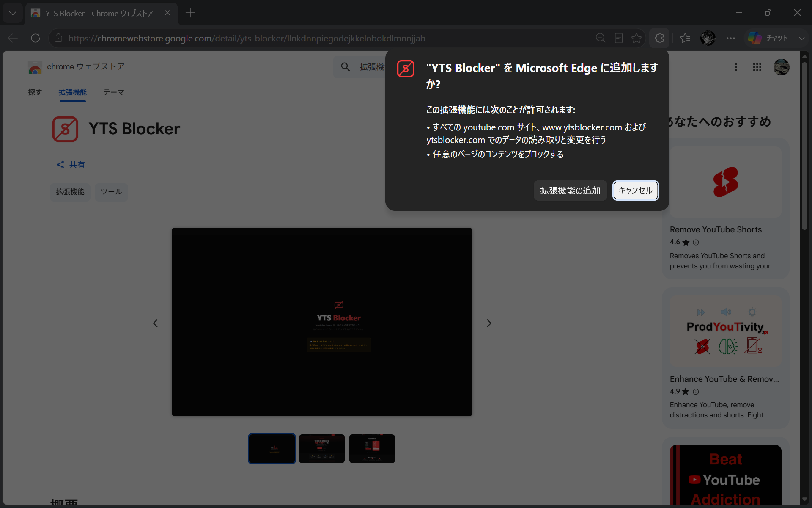
Task: Go back to previous page
Action: pyautogui.click(x=13, y=38)
